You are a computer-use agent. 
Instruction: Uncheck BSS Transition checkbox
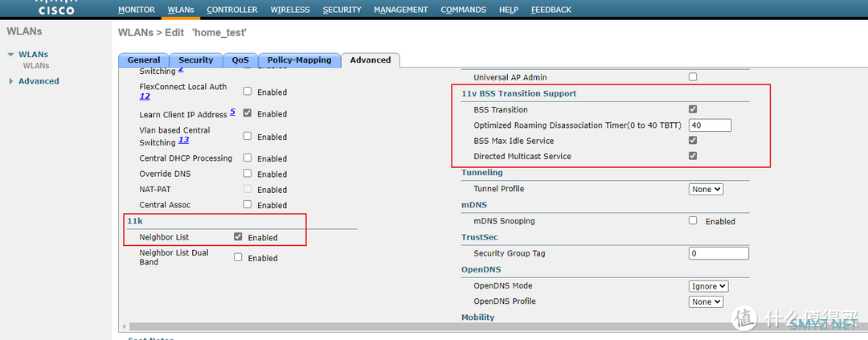tap(693, 109)
